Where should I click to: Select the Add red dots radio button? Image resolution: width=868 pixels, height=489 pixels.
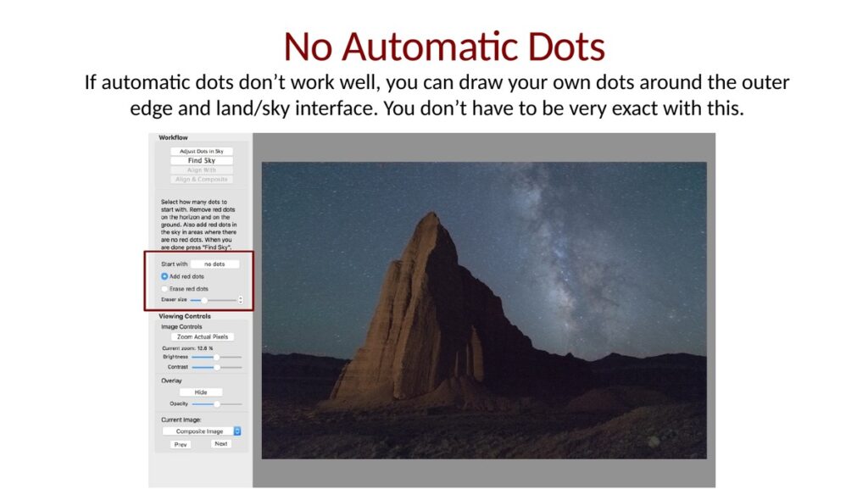164,276
